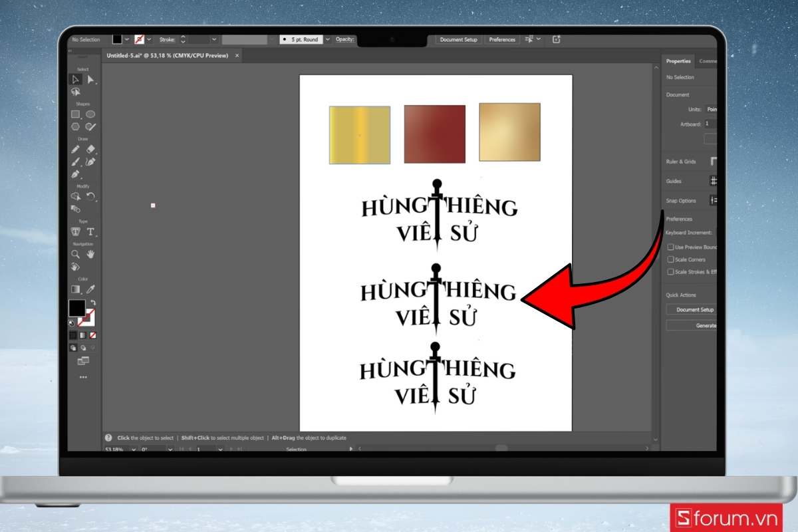
Task: Choose the Ellipse shape tool
Action: point(90,114)
